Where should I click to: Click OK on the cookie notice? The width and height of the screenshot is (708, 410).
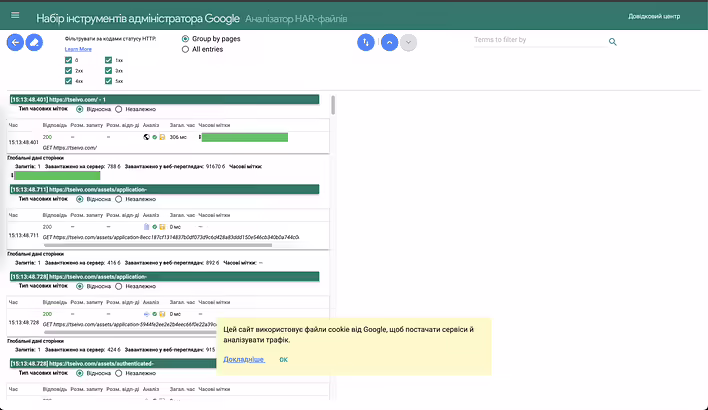283,359
